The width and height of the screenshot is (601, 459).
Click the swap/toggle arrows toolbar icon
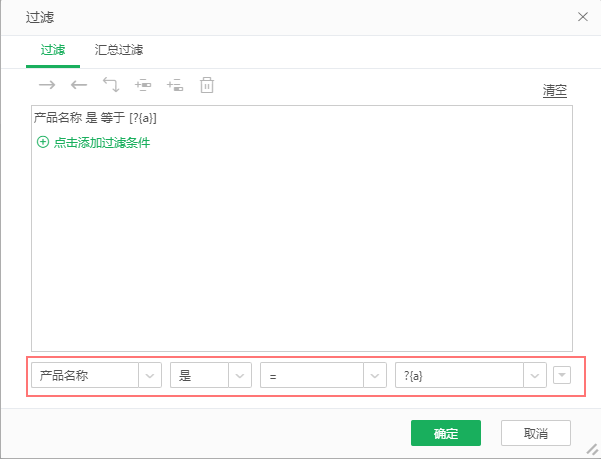tap(111, 86)
